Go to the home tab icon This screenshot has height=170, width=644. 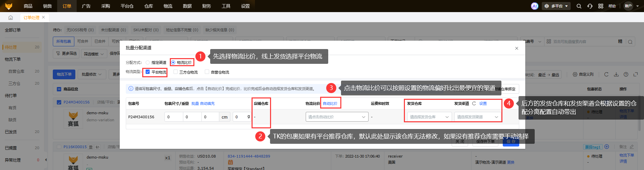[10, 17]
